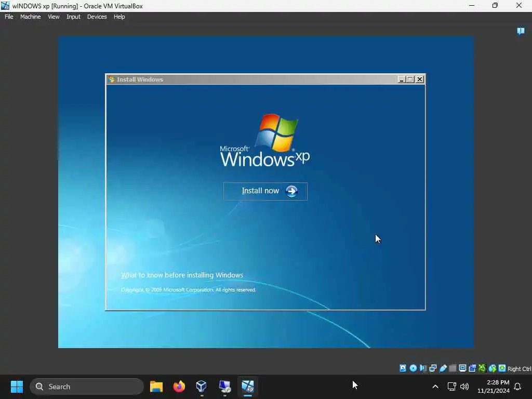Open the File menu
Image resolution: width=532 pixels, height=399 pixels.
pos(9,17)
